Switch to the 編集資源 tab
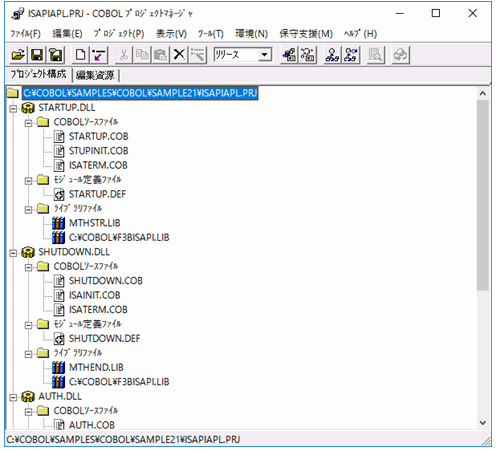Image resolution: width=496 pixels, height=451 pixels. [95, 75]
